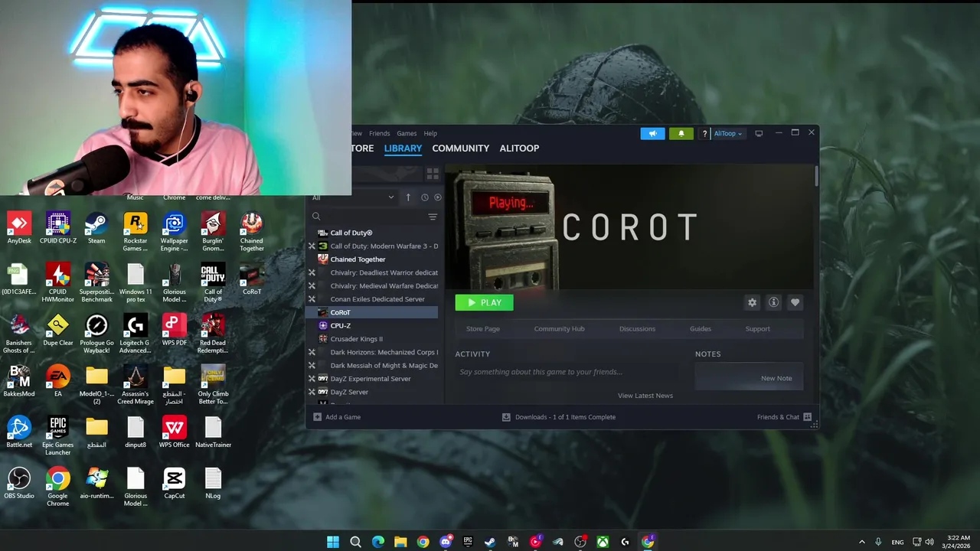Open CoRoT Discussions tab
This screenshot has width=980, height=551.
pos(637,329)
